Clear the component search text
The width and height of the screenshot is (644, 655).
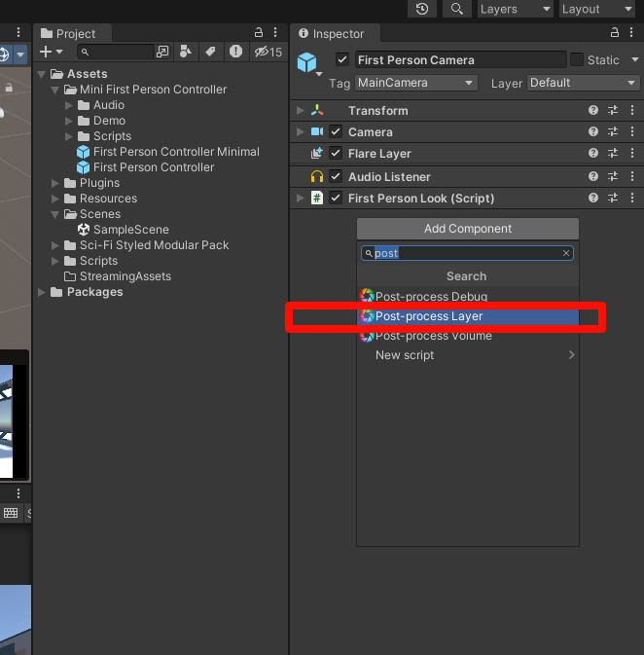click(x=566, y=253)
